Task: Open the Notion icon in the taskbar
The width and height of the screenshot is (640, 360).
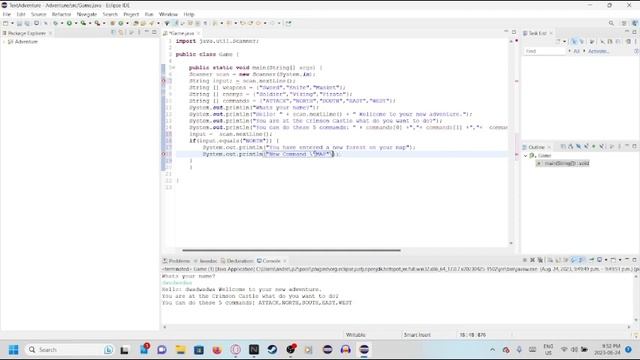Action: (x=254, y=349)
